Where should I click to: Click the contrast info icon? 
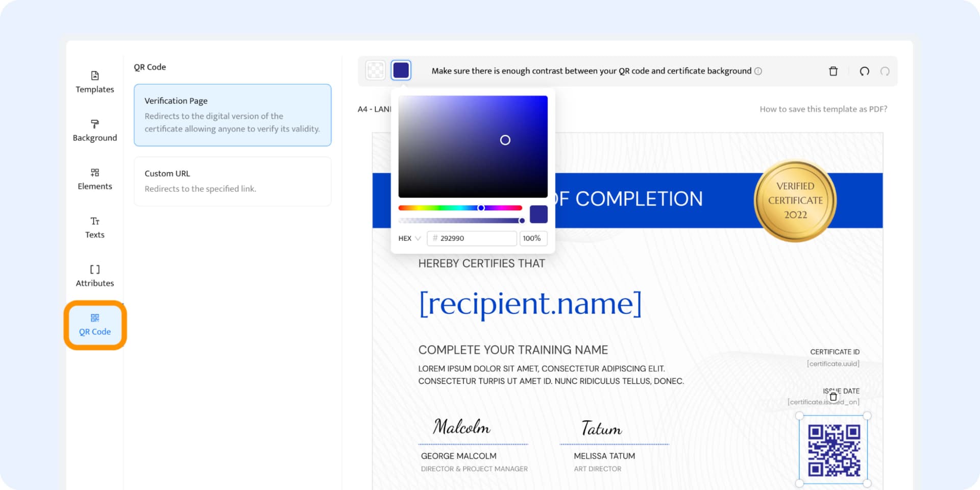tap(758, 71)
